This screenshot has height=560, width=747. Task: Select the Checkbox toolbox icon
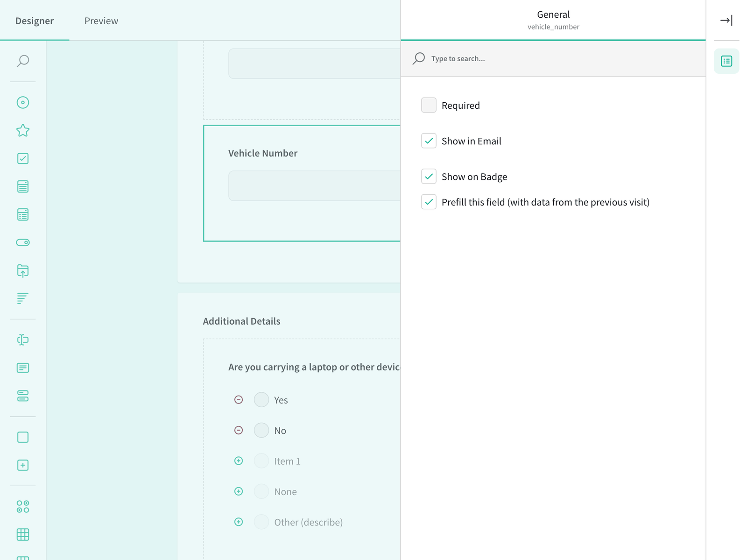(x=23, y=158)
